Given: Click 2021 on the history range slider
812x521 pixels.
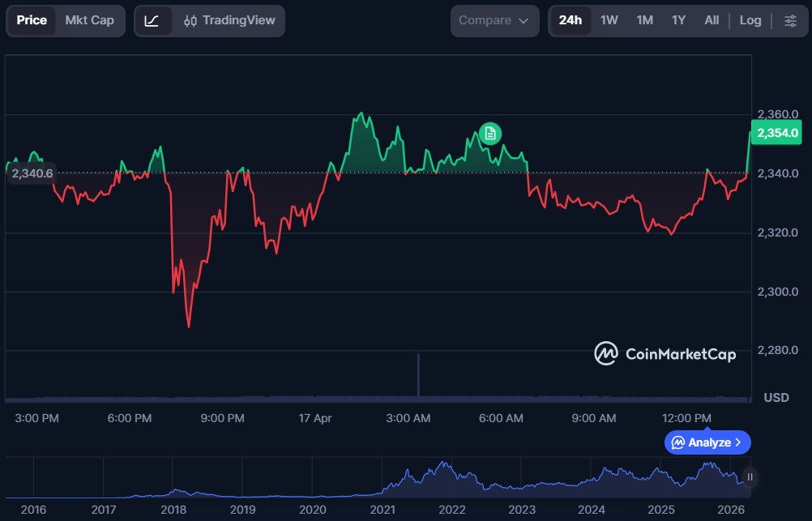Looking at the screenshot, I should click(382, 510).
